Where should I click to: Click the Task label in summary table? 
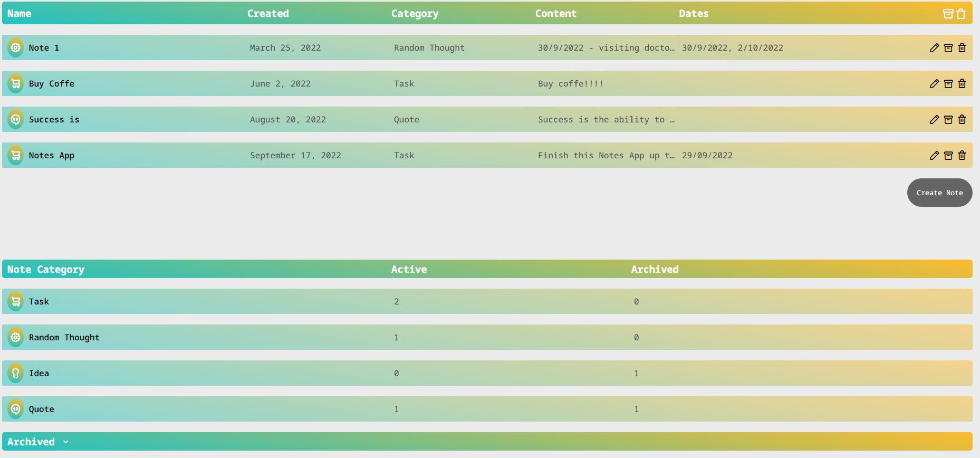(39, 302)
